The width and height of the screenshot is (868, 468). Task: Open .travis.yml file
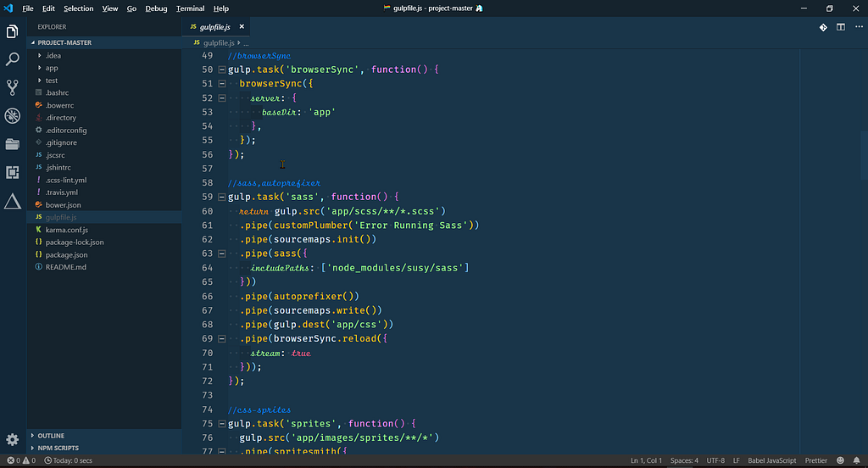pos(104,192)
